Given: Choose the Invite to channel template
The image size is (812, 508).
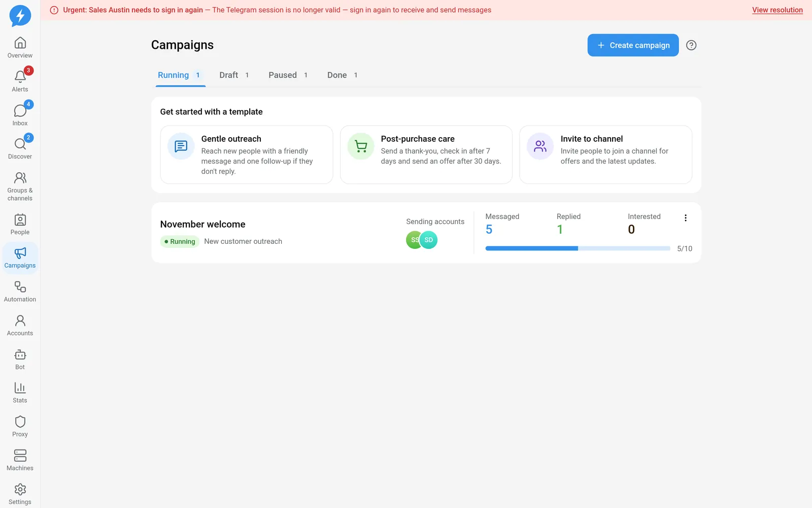Looking at the screenshot, I should coord(605,154).
